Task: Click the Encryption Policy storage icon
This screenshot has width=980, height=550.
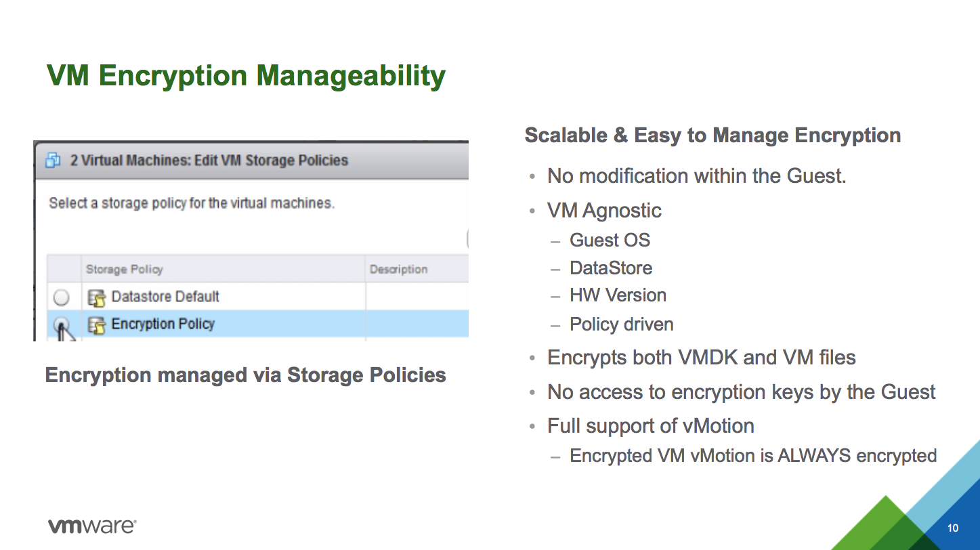Action: [x=97, y=324]
